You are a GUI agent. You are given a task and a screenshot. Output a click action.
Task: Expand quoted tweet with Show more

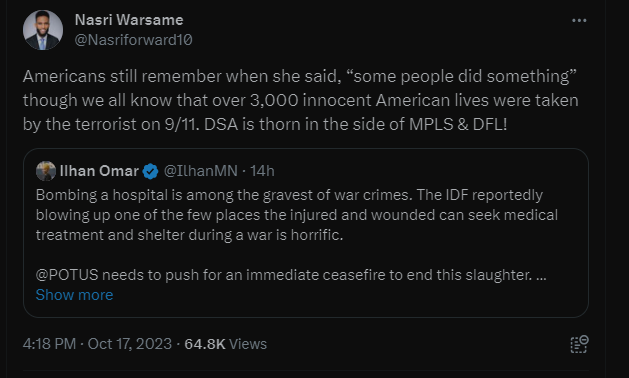pos(74,295)
